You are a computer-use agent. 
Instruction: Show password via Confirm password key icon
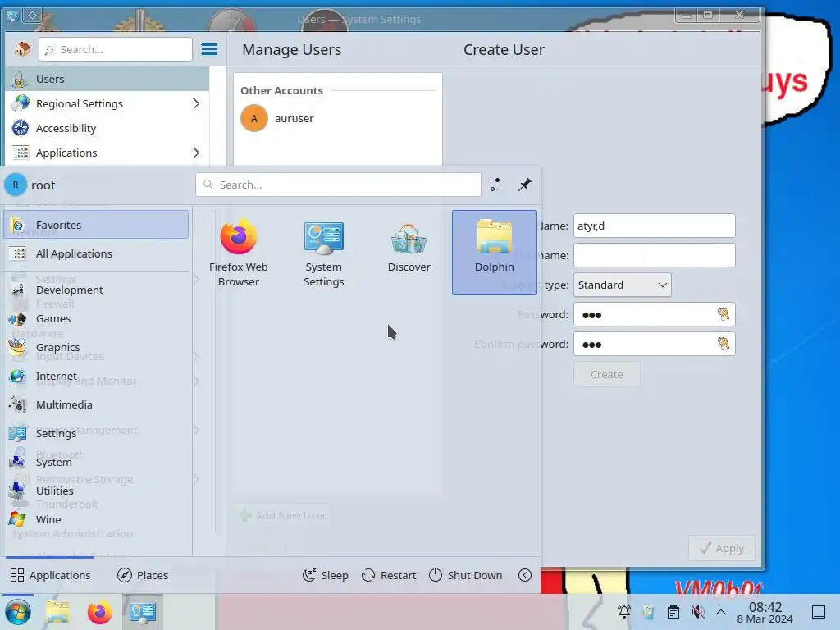tap(724, 344)
